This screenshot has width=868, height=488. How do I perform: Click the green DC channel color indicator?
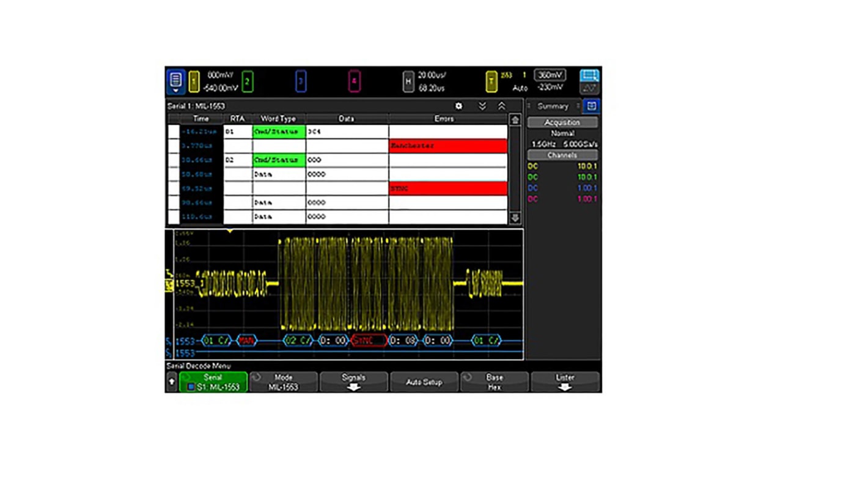[532, 177]
